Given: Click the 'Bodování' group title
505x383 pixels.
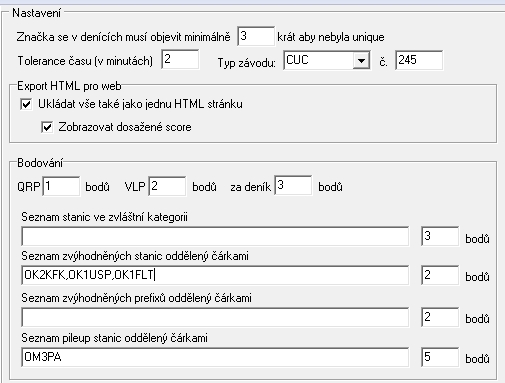Looking at the screenshot, I should [40, 163].
